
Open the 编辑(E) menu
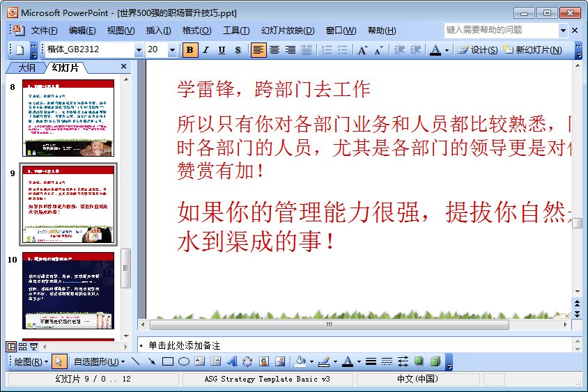[x=82, y=31]
